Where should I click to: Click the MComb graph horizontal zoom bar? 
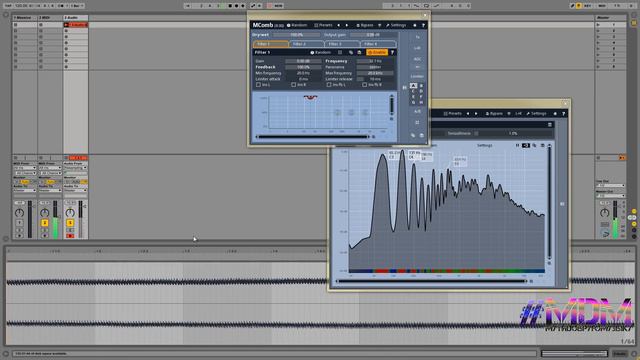pyautogui.click(x=313, y=137)
